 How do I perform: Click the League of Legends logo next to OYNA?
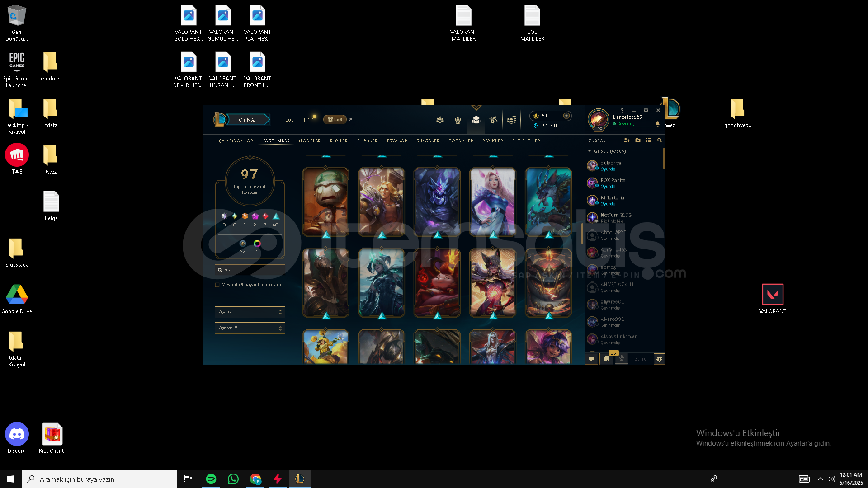(x=220, y=119)
